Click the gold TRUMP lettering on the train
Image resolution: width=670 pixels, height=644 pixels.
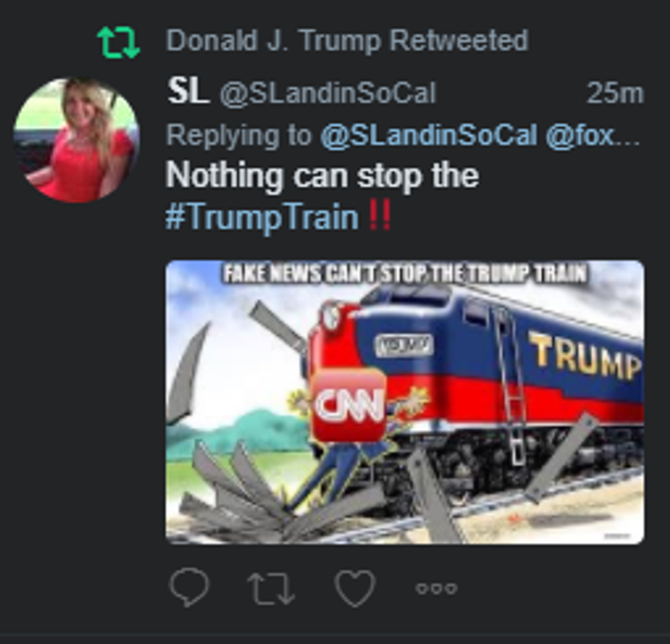click(x=585, y=354)
